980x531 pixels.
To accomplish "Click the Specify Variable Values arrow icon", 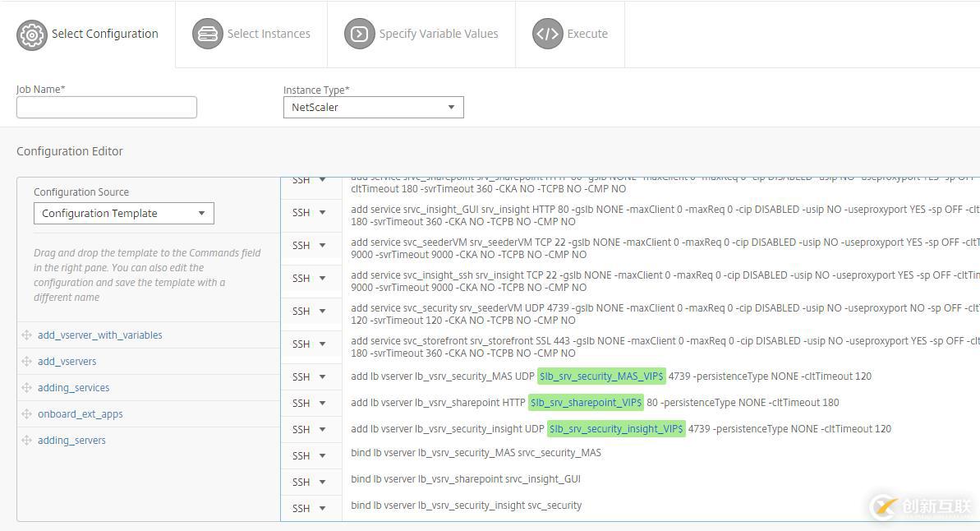I will click(x=359, y=34).
